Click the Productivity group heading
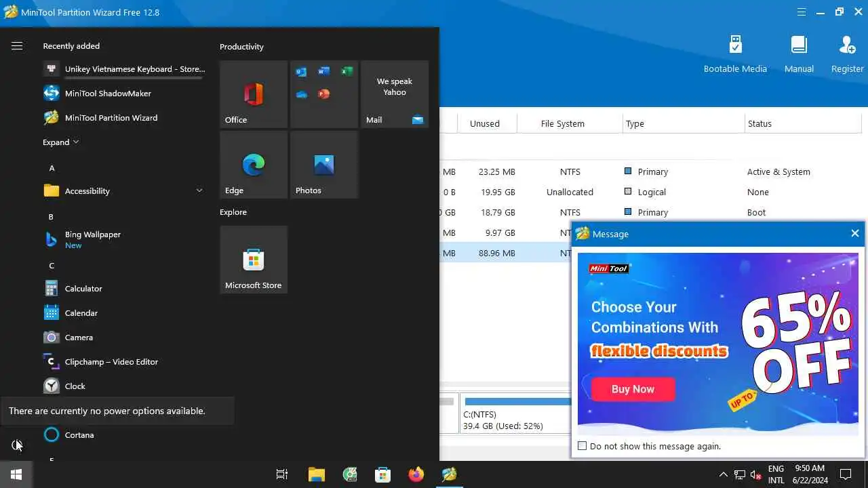Image resolution: width=868 pixels, height=488 pixels. click(x=241, y=47)
